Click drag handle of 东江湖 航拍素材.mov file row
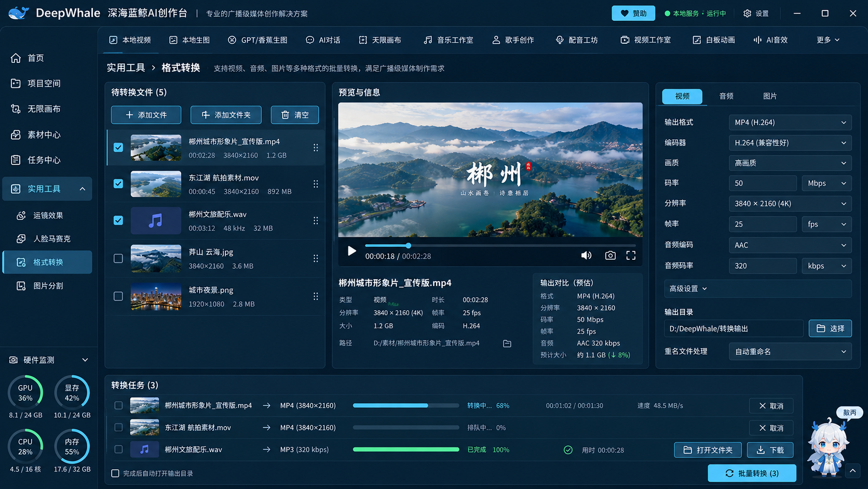The height and width of the screenshot is (489, 868). 316,184
